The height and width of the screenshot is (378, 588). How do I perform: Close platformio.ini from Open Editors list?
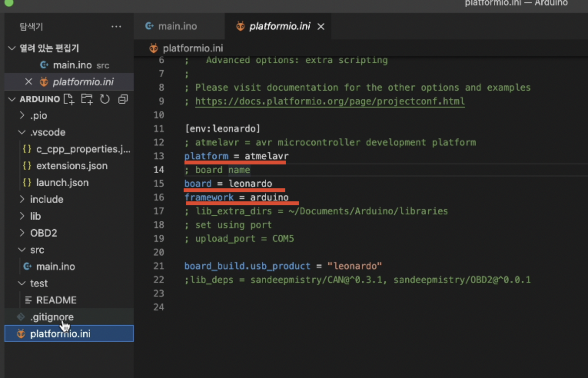click(28, 81)
